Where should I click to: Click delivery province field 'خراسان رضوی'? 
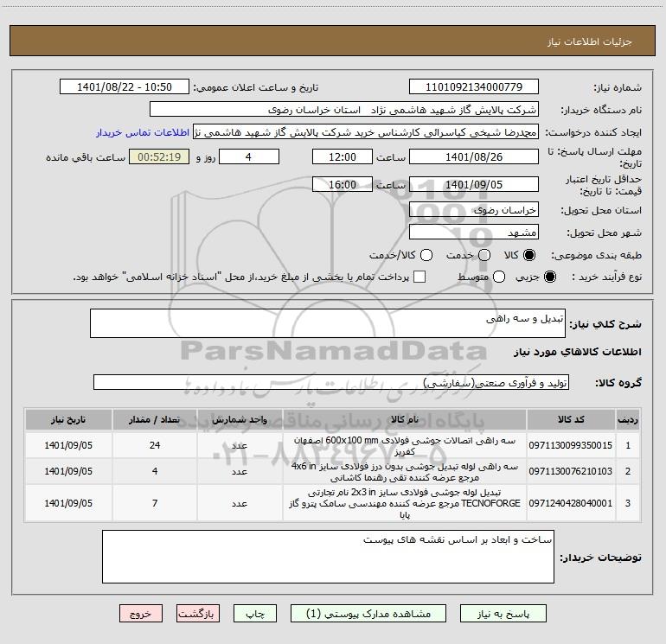(474, 210)
